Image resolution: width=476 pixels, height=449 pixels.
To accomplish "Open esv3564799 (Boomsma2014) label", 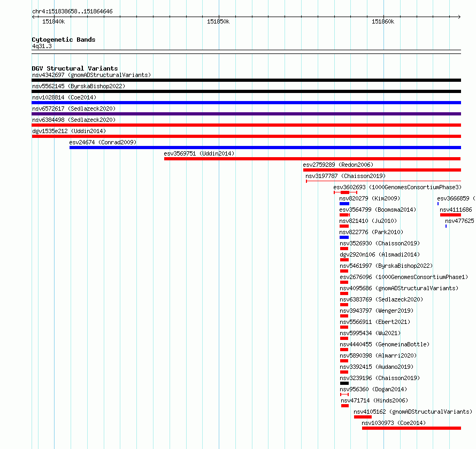I will click(x=378, y=210).
